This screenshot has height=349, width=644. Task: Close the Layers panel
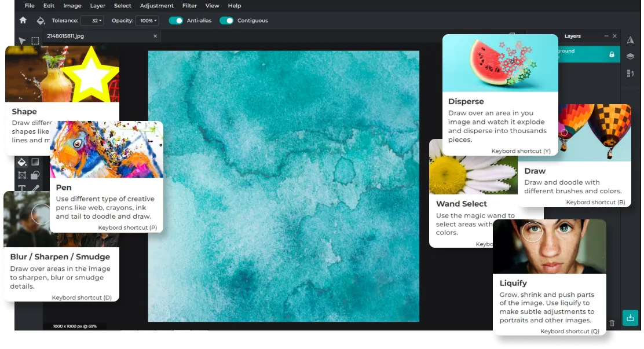click(x=615, y=36)
